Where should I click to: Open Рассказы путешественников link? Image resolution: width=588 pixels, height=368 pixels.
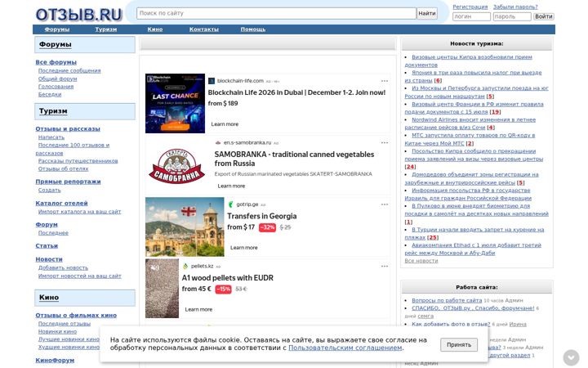[78, 161]
